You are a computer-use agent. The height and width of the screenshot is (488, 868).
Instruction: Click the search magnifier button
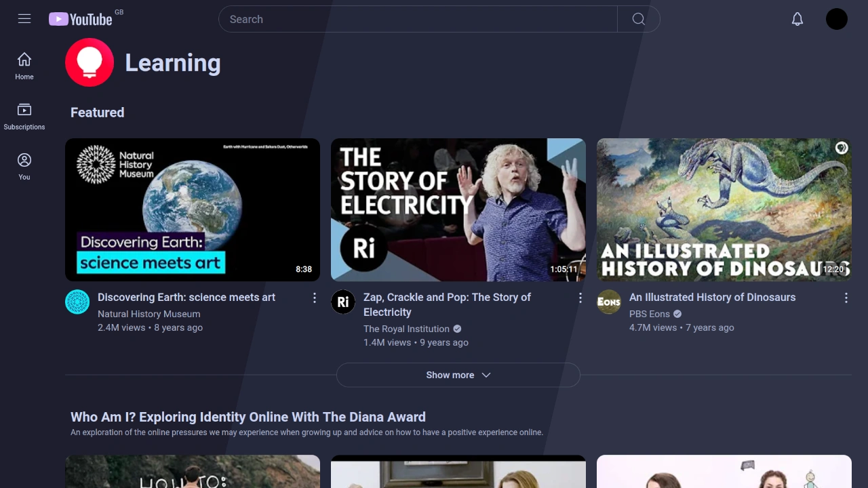pyautogui.click(x=639, y=19)
